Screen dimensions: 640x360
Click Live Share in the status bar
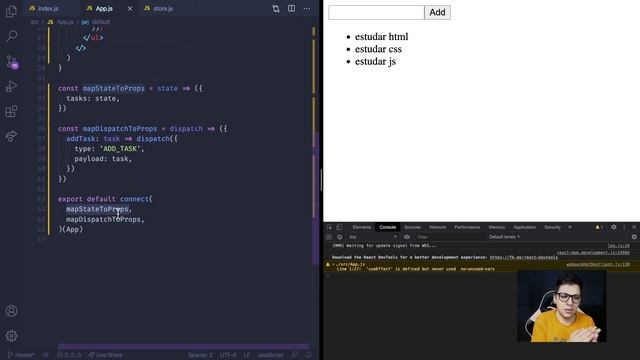[x=105, y=355]
